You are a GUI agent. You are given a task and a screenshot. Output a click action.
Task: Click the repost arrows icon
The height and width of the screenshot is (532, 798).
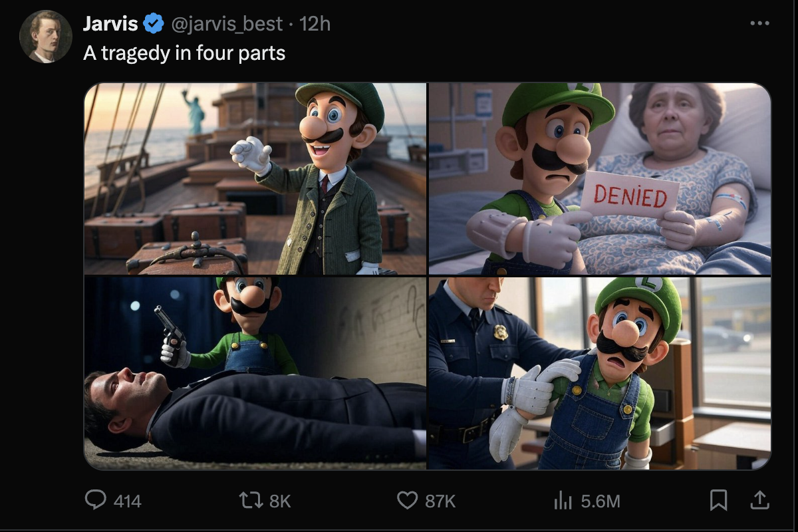(x=251, y=499)
